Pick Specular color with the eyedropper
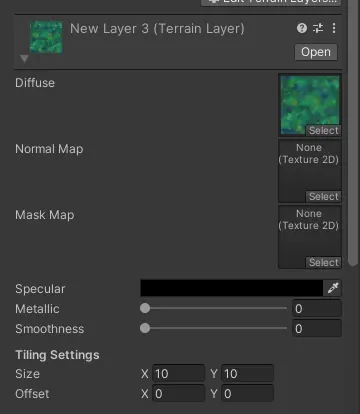The height and width of the screenshot is (414, 360). pyautogui.click(x=333, y=288)
